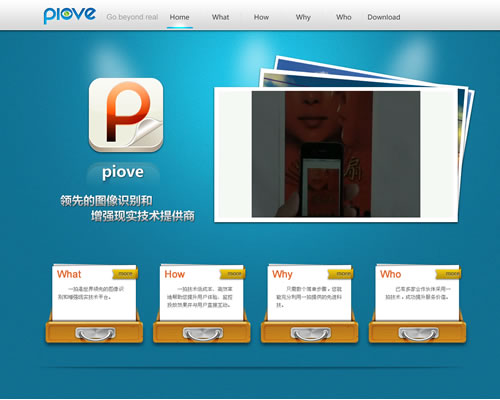Click the 'more' ribbon on How card

[x=233, y=274]
